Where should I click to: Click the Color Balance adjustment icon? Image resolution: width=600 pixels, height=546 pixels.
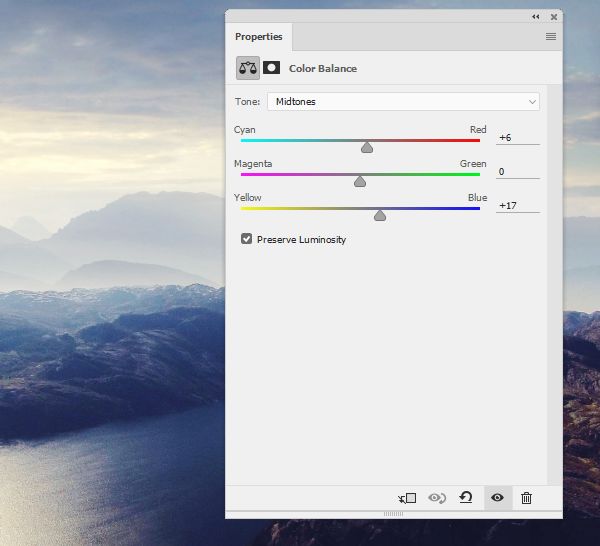[247, 68]
